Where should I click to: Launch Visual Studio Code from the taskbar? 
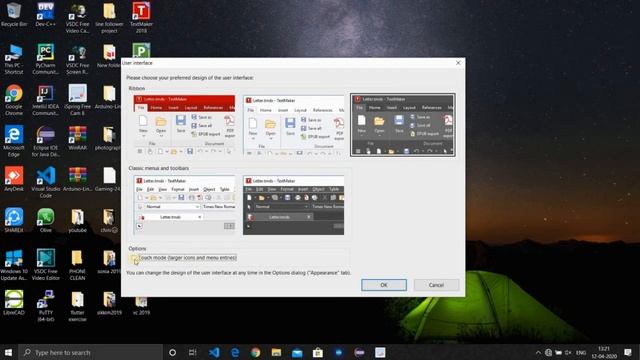[214, 352]
